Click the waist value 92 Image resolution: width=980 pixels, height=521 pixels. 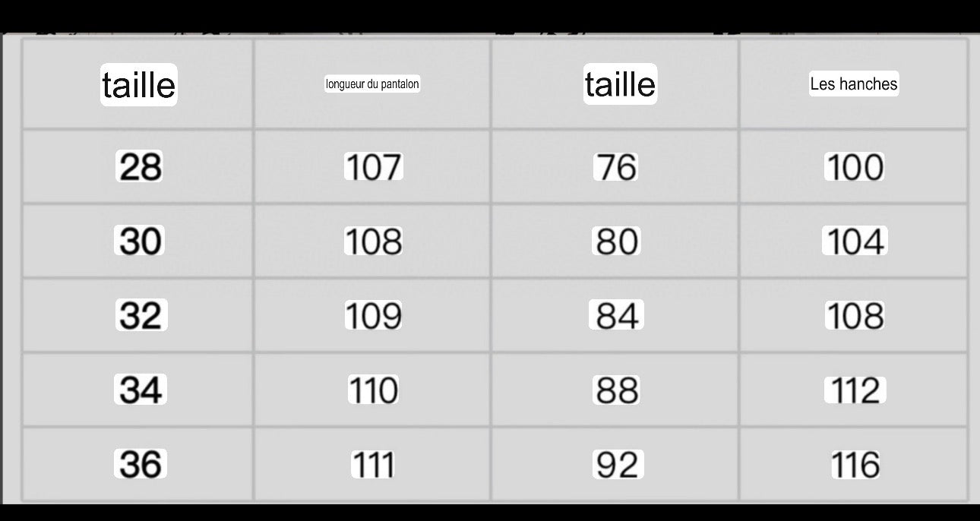[x=616, y=465]
